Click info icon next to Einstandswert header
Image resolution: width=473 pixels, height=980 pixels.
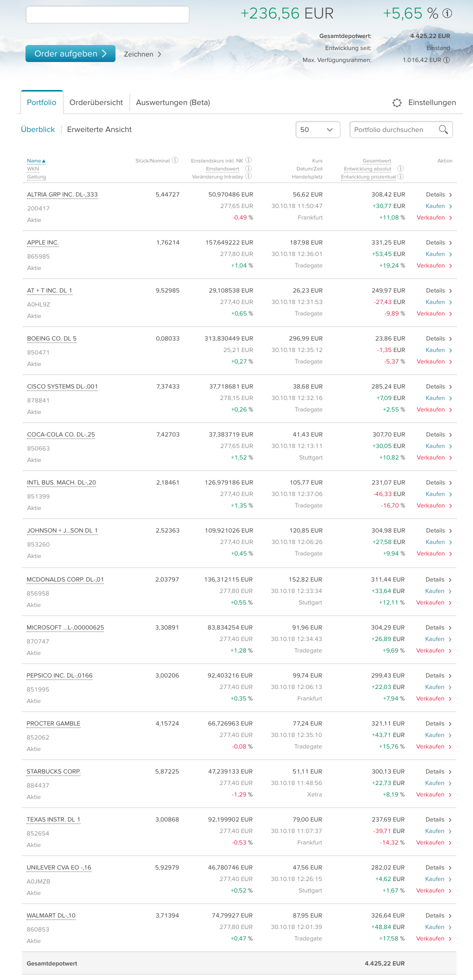coord(248,168)
